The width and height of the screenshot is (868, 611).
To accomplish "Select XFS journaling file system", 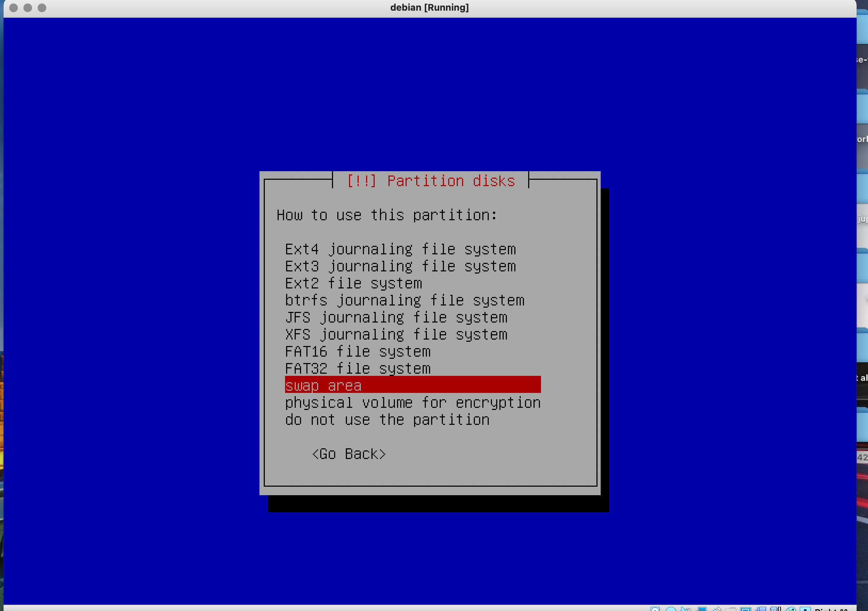I will [x=396, y=335].
